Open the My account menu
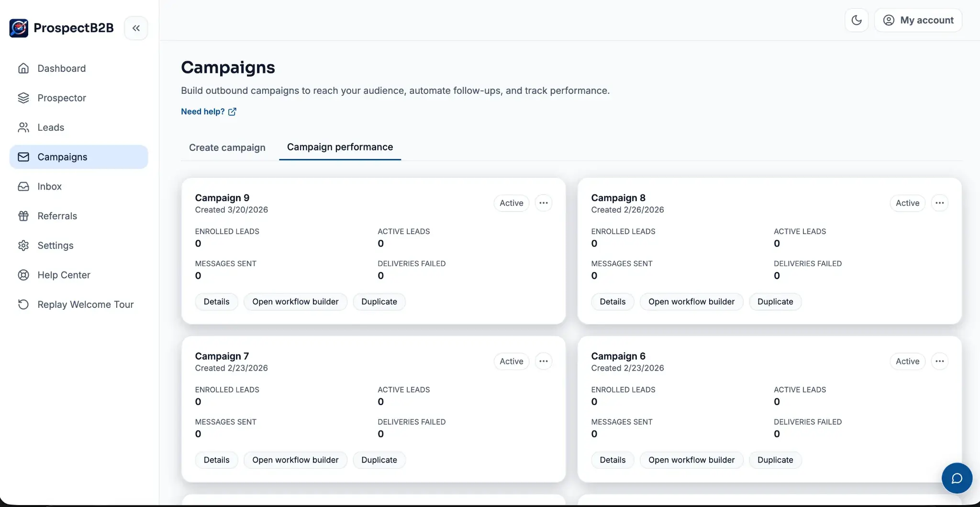The height and width of the screenshot is (507, 980). tap(918, 20)
